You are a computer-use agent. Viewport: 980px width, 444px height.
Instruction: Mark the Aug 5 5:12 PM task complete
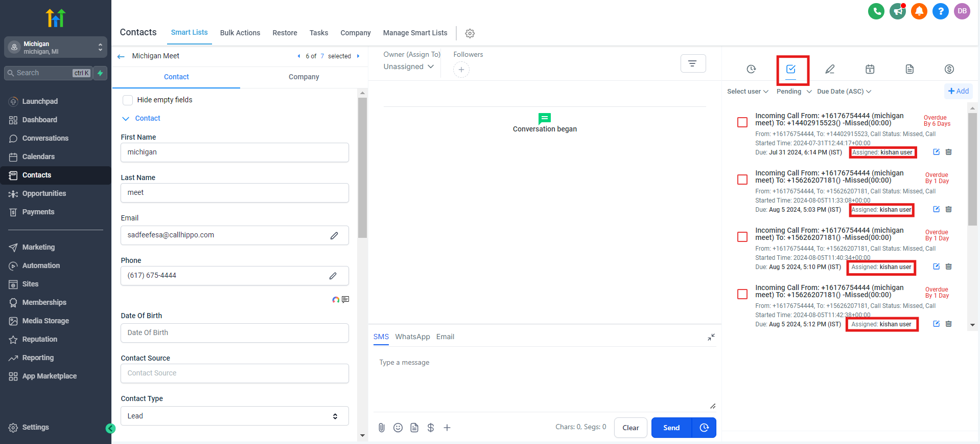coord(742,294)
